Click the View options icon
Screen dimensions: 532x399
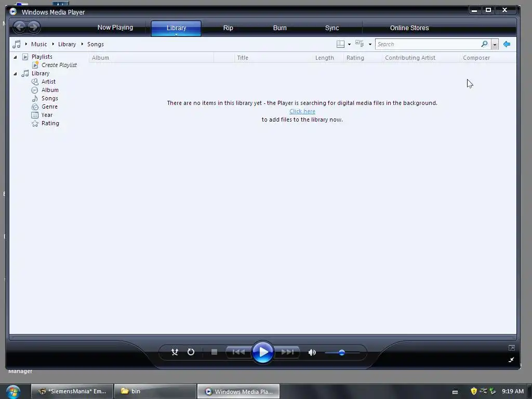[x=360, y=44]
